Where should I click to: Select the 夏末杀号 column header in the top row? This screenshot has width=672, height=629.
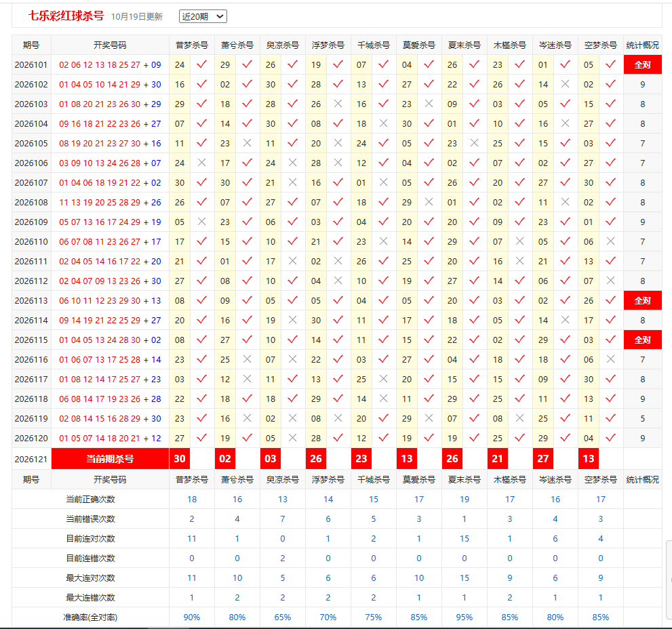tap(465, 45)
